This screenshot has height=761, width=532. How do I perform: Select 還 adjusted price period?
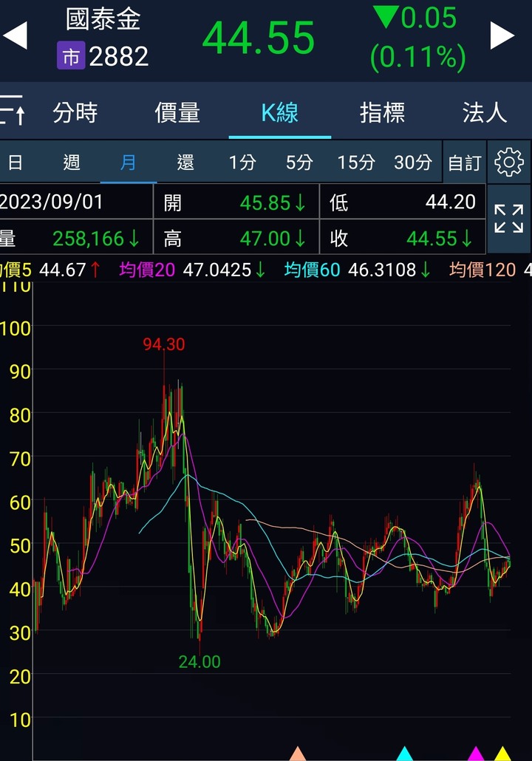click(185, 163)
